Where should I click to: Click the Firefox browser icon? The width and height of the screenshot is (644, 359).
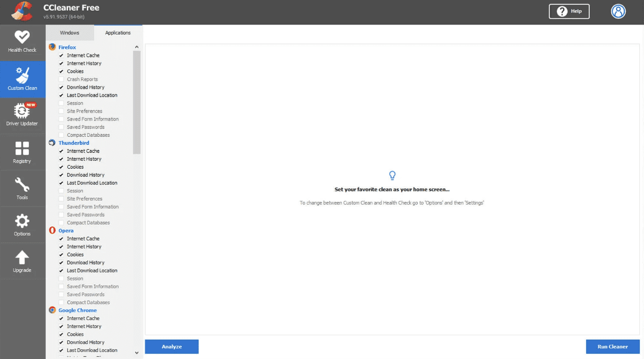pos(52,47)
